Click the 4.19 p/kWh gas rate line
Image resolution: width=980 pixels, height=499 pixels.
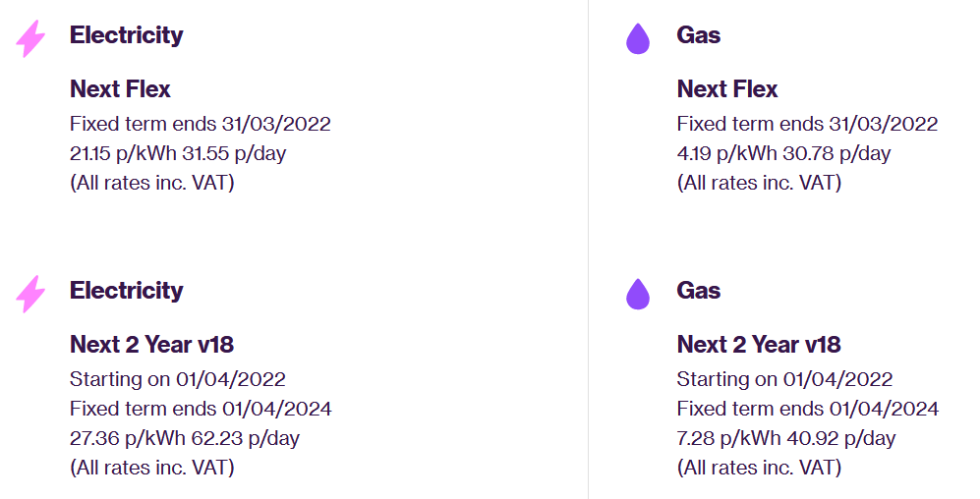coord(783,153)
